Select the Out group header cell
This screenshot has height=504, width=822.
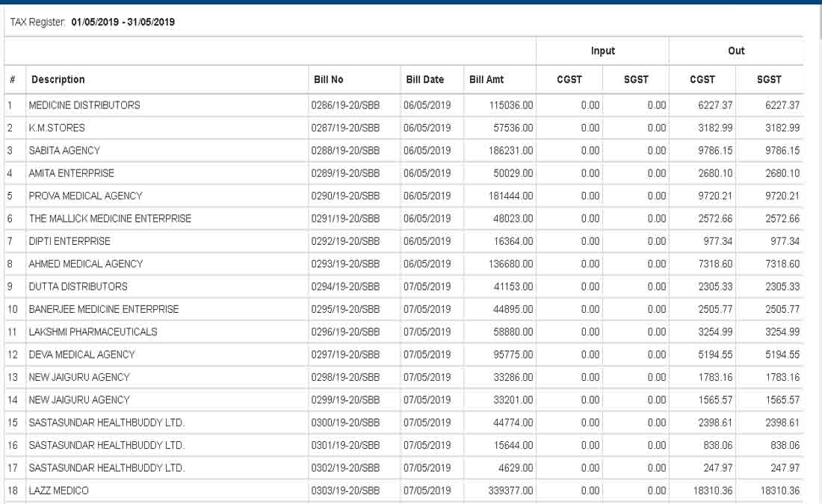click(x=737, y=51)
